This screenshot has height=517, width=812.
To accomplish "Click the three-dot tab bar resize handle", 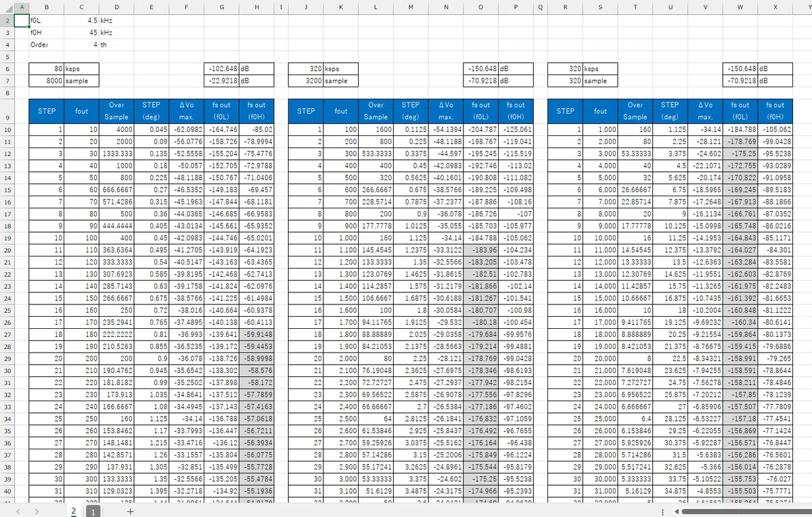I will click(x=662, y=512).
